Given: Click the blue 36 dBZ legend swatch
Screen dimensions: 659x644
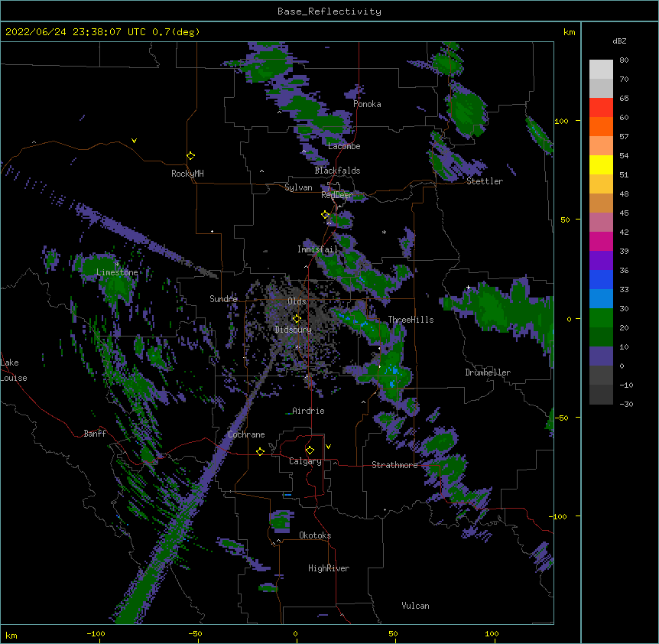Looking at the screenshot, I should [x=601, y=279].
